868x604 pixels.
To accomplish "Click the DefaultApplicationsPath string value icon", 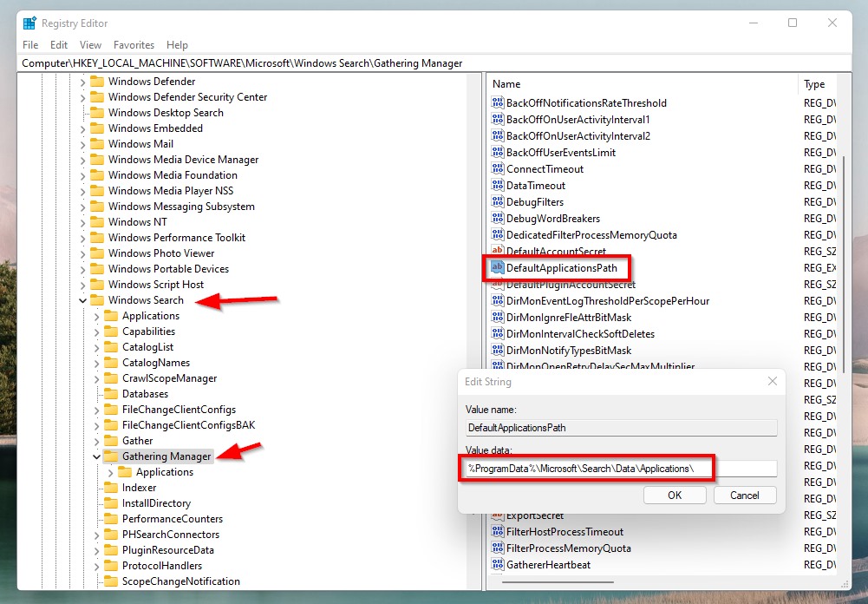I will pyautogui.click(x=498, y=267).
